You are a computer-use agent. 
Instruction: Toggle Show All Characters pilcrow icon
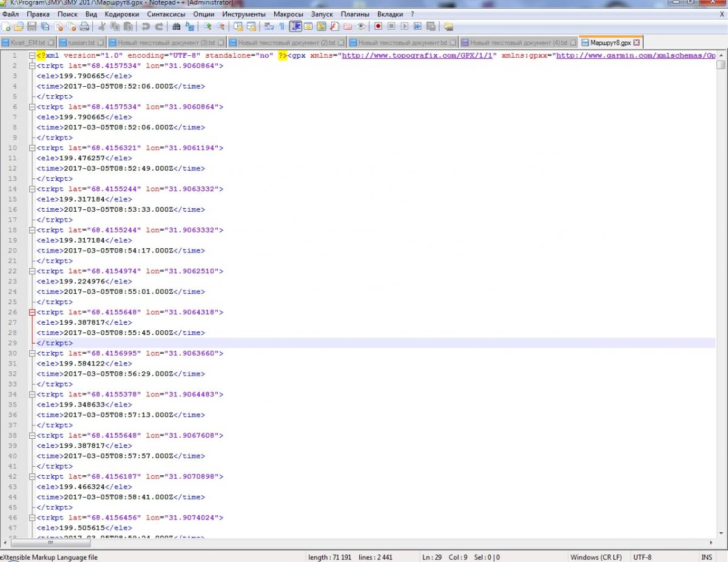point(282,27)
